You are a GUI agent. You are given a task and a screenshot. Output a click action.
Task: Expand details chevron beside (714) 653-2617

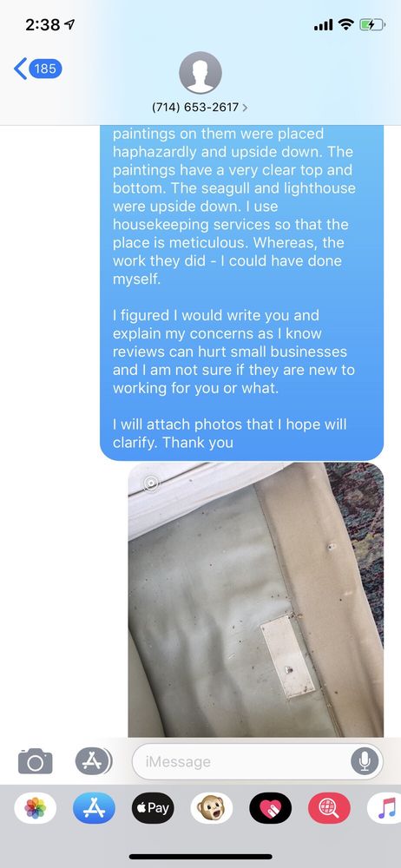(245, 108)
